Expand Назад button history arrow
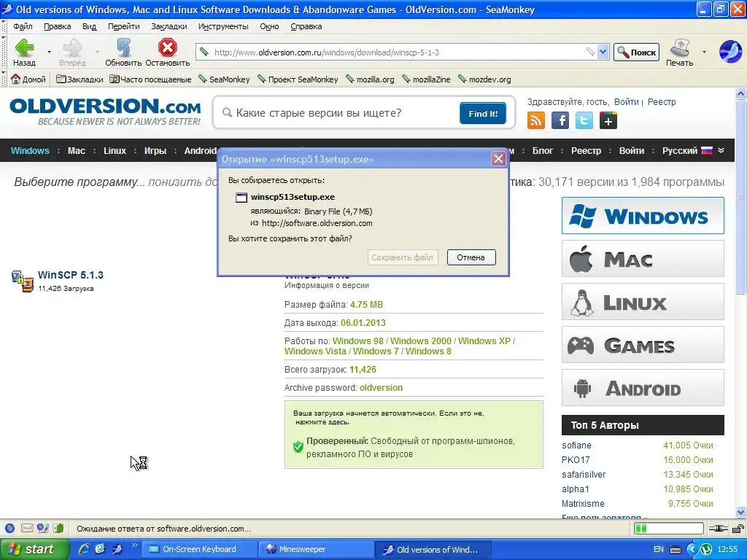 click(49, 52)
